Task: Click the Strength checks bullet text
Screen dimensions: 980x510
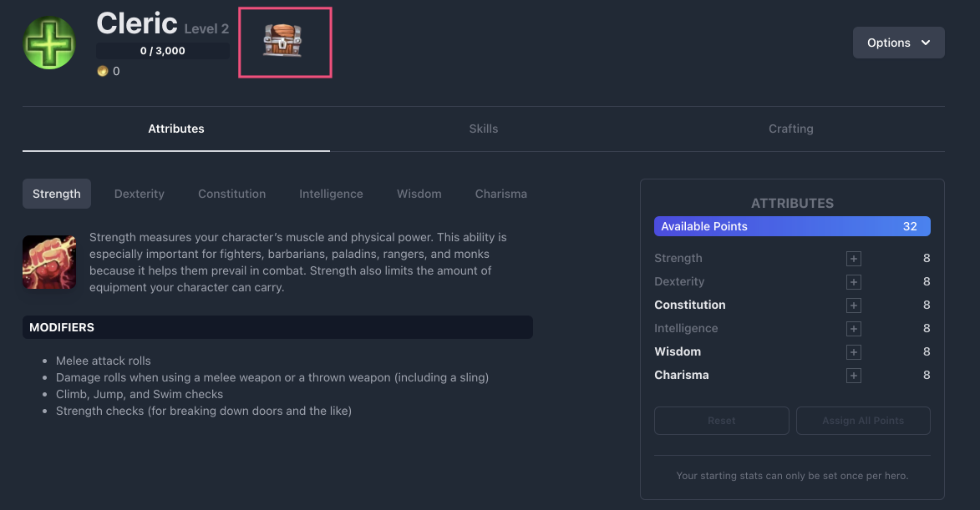Action: 204,412
